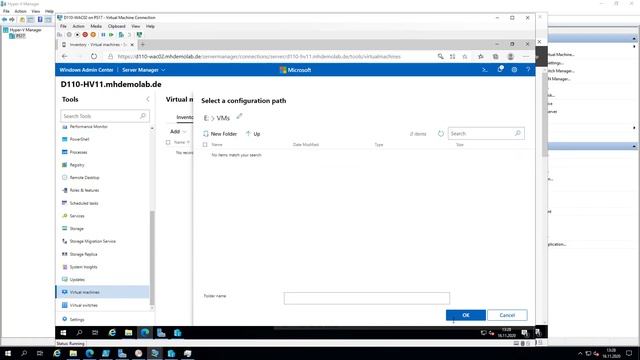Open the Storage tool

coord(76,228)
